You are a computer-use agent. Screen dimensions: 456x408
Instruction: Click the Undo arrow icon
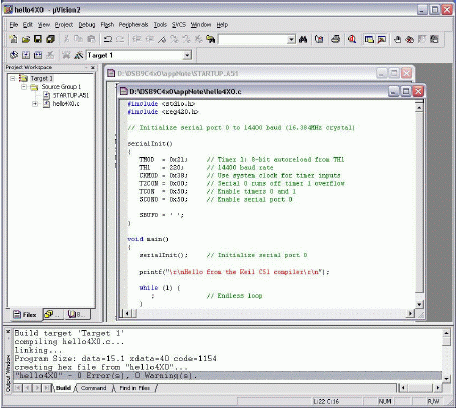(x=108, y=39)
